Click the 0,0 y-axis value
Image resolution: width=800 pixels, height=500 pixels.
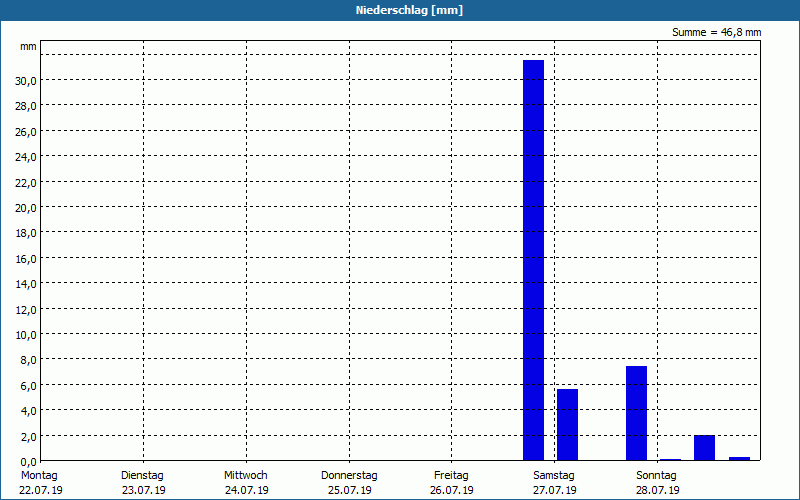click(28, 462)
